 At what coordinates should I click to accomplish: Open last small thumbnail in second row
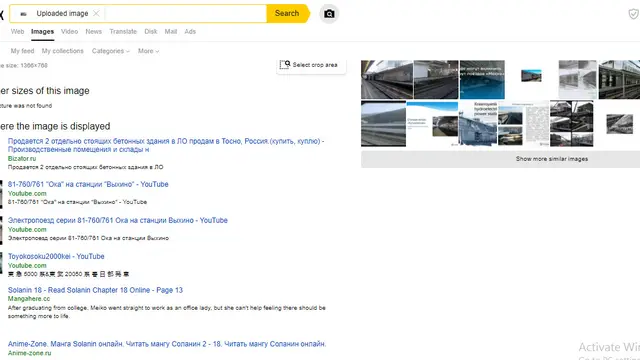(x=620, y=124)
